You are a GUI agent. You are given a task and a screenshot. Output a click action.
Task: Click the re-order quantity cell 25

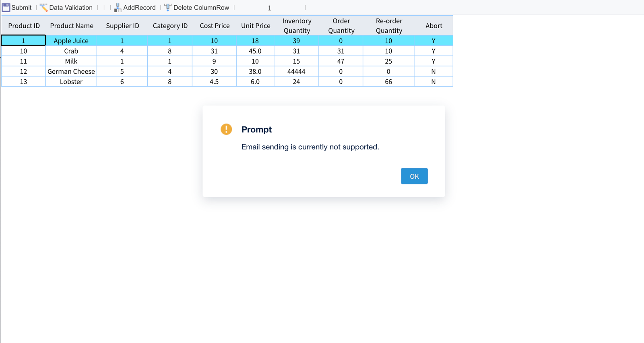pyautogui.click(x=388, y=61)
